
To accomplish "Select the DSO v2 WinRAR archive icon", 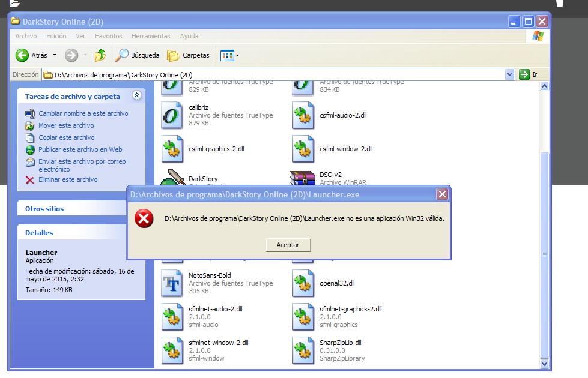I will [303, 178].
